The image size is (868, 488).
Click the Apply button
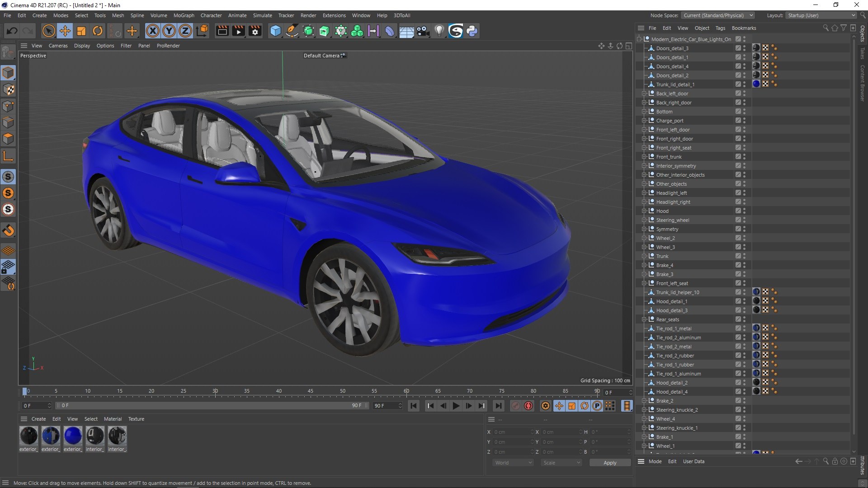[x=610, y=463]
